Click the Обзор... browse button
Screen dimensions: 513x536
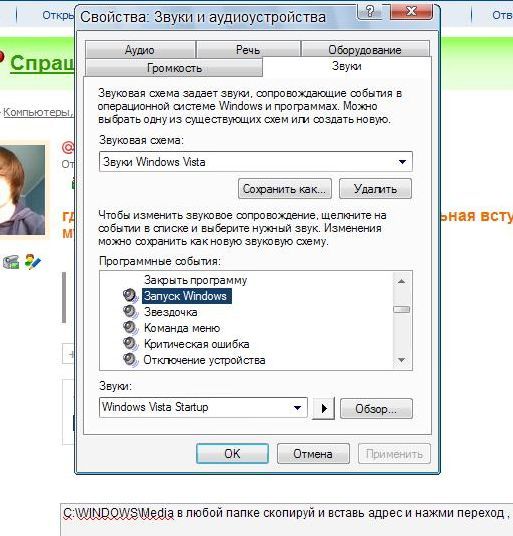click(x=376, y=408)
